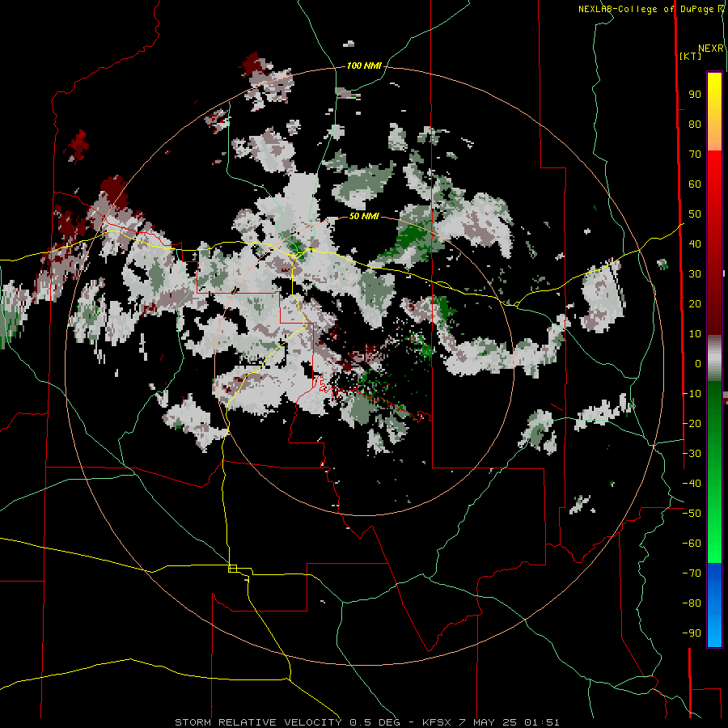Click the 30 value on the velocity scale
728x728 pixels.
695,274
